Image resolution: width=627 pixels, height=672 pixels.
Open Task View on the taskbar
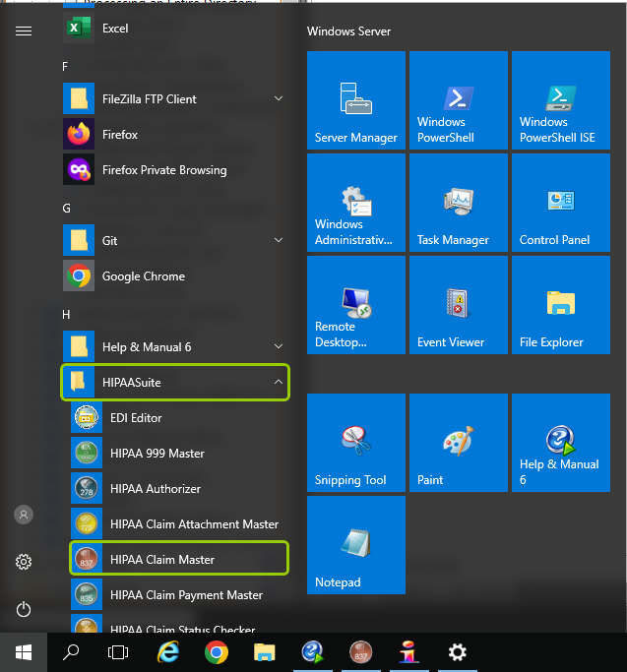pos(118,652)
